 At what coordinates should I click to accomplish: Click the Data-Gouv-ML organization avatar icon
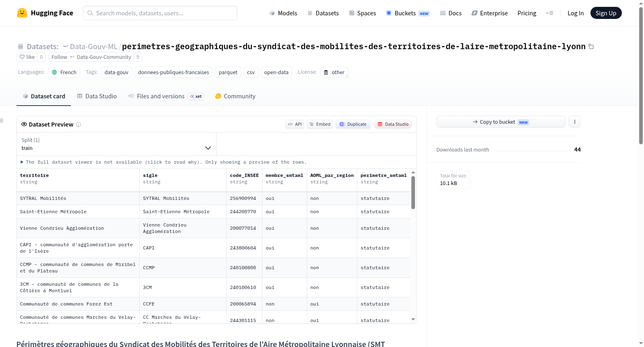[x=66, y=46]
